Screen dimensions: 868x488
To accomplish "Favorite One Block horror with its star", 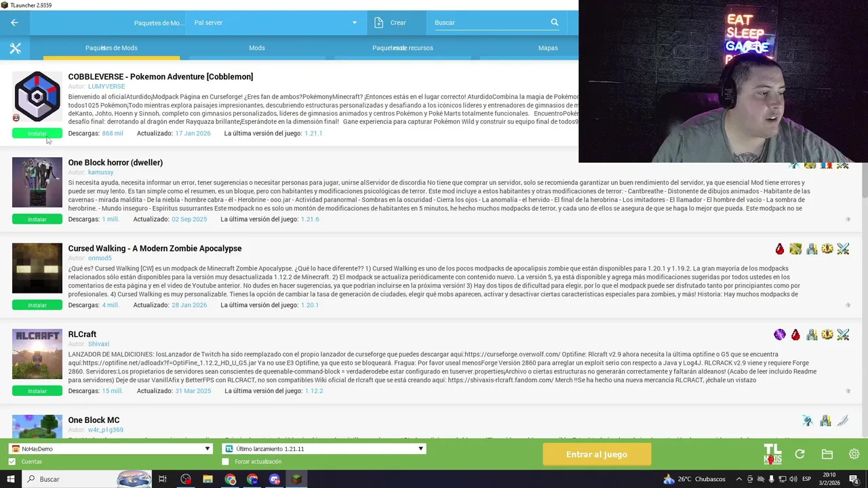I will click(848, 219).
